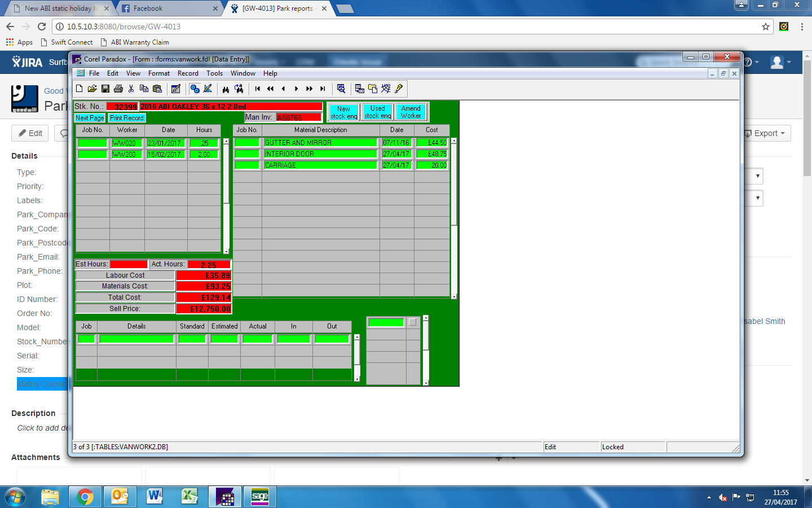Click the Edit button on JIRA page
This screenshot has width=812, height=508.
pos(30,133)
